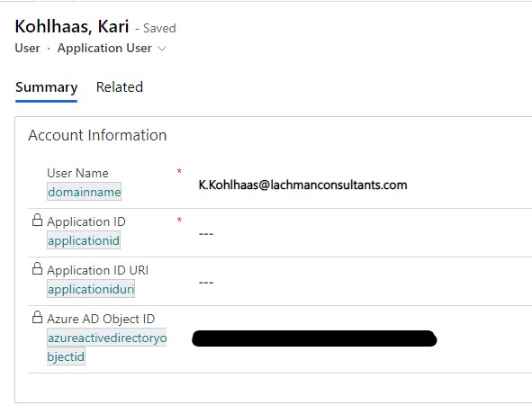The height and width of the screenshot is (415, 532).
Task: Click the Kohlhaas, Kari record title
Action: [x=72, y=26]
